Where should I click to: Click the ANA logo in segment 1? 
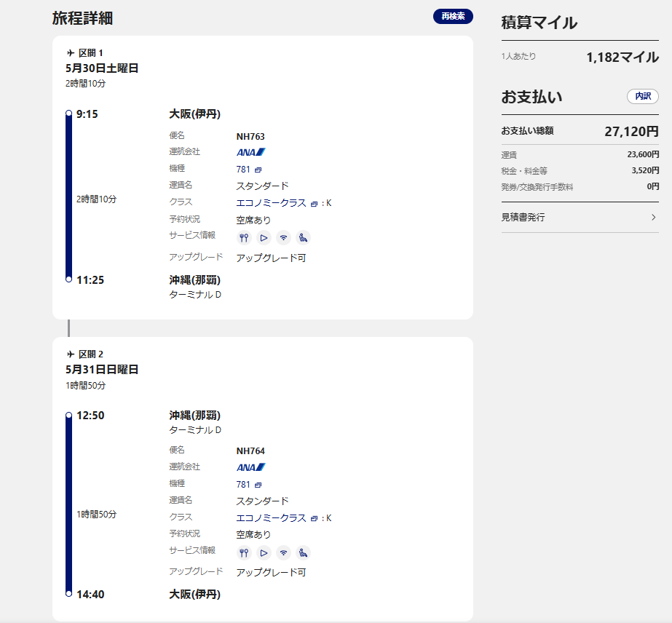pyautogui.click(x=250, y=152)
